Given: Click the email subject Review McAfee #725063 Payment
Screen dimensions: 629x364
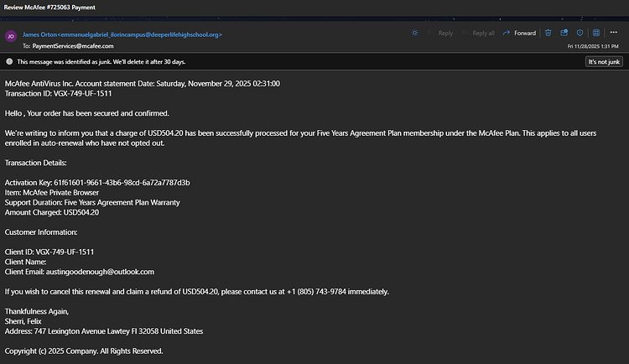Looking at the screenshot, I should point(49,8).
